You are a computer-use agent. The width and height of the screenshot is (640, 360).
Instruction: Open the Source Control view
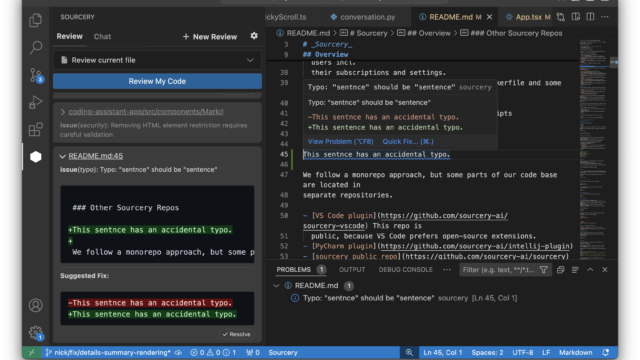pyautogui.click(x=36, y=75)
